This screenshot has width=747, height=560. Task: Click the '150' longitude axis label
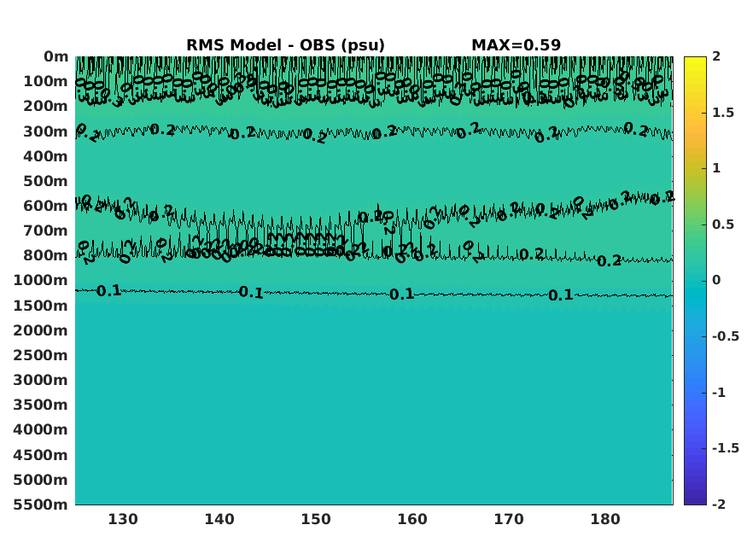click(x=316, y=519)
